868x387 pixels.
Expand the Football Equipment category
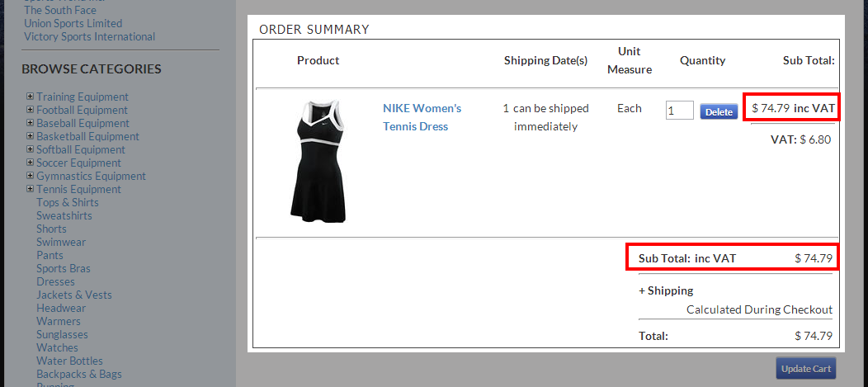coord(30,110)
